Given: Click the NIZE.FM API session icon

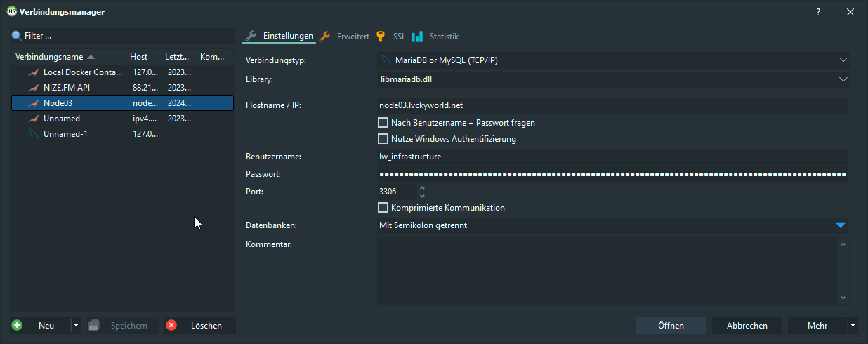Looking at the screenshot, I should [x=33, y=88].
